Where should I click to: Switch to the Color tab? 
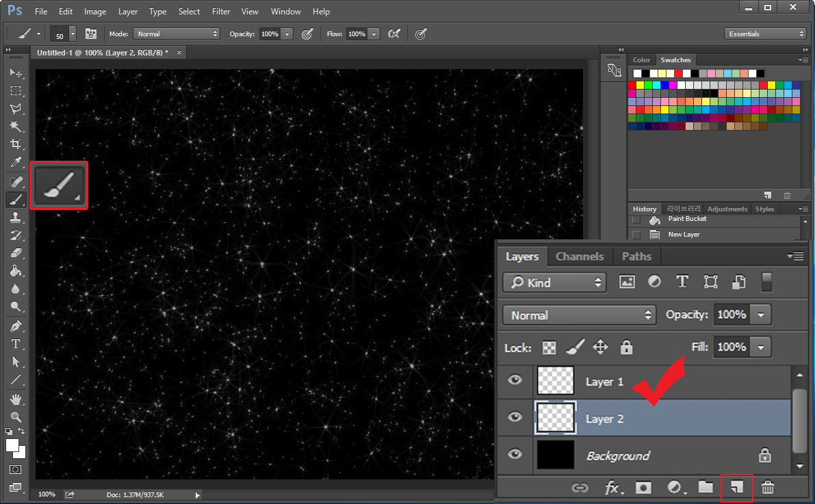(641, 59)
